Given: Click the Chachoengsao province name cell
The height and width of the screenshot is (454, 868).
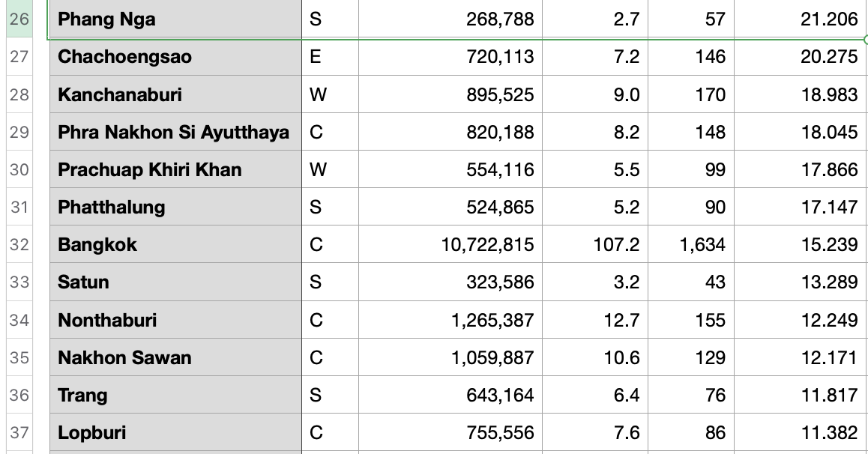Looking at the screenshot, I should 175,56.
